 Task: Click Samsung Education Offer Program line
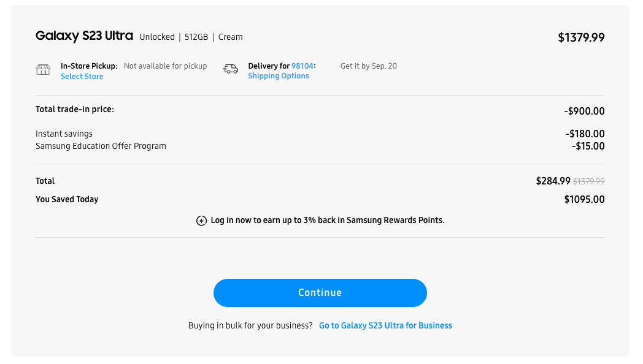pos(101,146)
